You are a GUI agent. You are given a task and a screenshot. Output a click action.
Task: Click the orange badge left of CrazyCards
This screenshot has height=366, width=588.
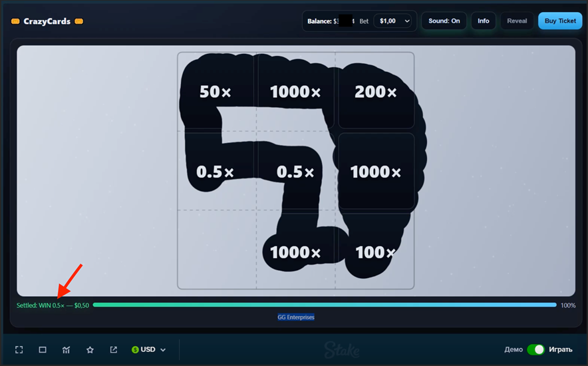(x=15, y=21)
